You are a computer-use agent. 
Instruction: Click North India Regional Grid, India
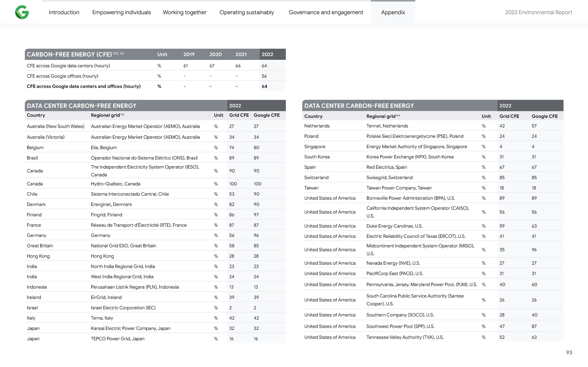123,266
